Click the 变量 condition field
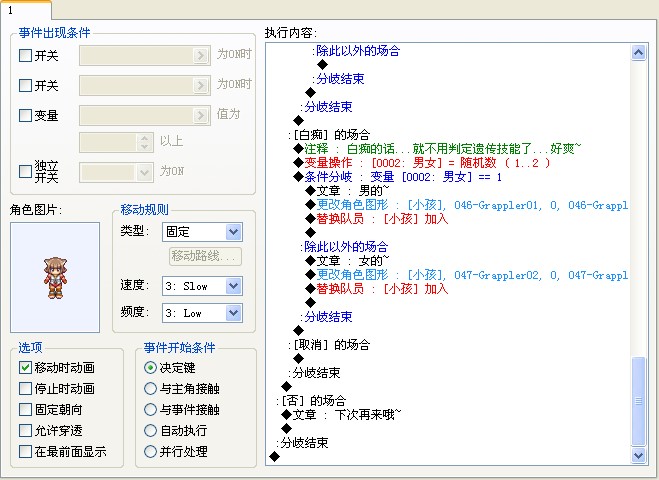 145,116
